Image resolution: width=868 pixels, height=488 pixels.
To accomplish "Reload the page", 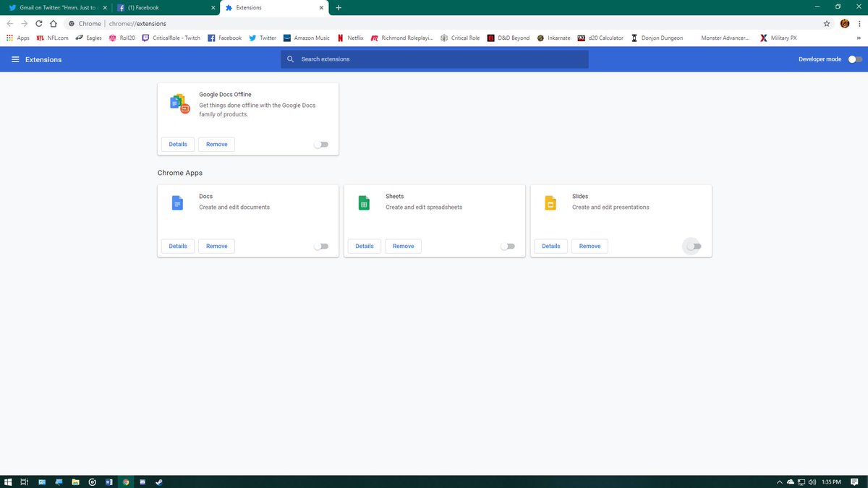I will tap(39, 23).
